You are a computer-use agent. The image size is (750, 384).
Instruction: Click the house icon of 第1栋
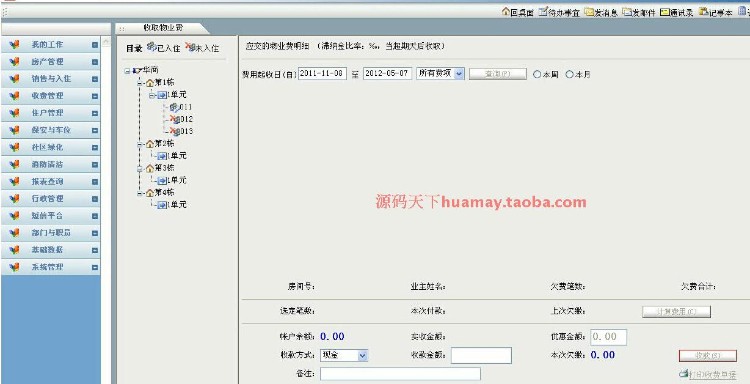150,83
